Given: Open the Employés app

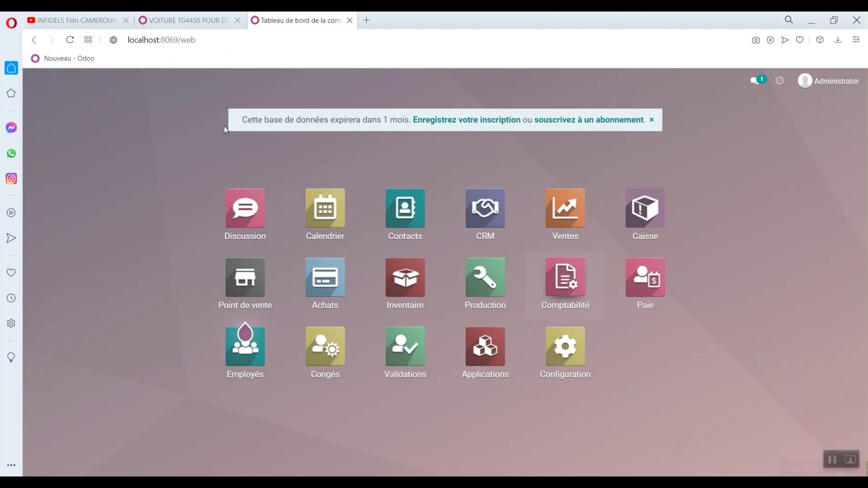Looking at the screenshot, I should [x=245, y=347].
